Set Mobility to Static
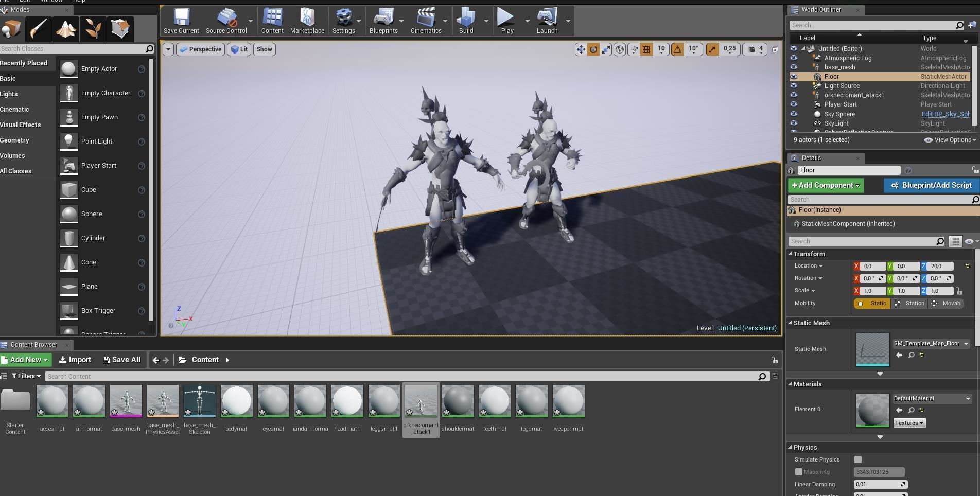The height and width of the screenshot is (496, 980). (x=872, y=304)
